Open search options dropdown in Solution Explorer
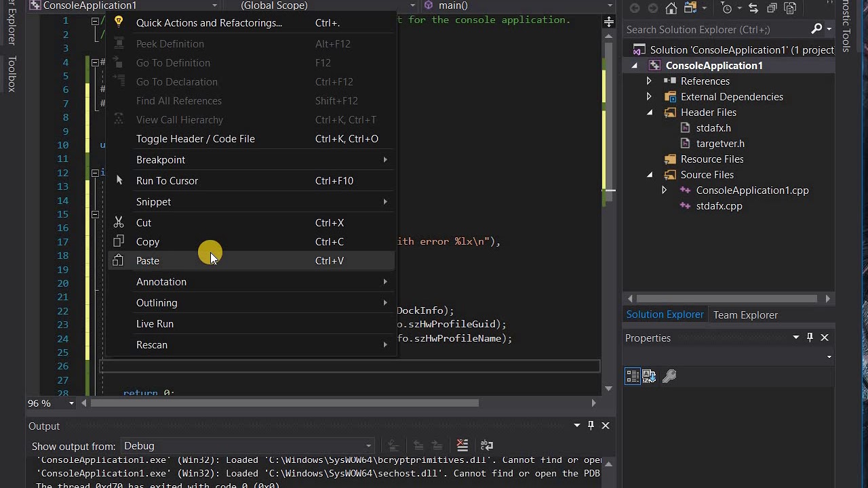 pos(829,29)
